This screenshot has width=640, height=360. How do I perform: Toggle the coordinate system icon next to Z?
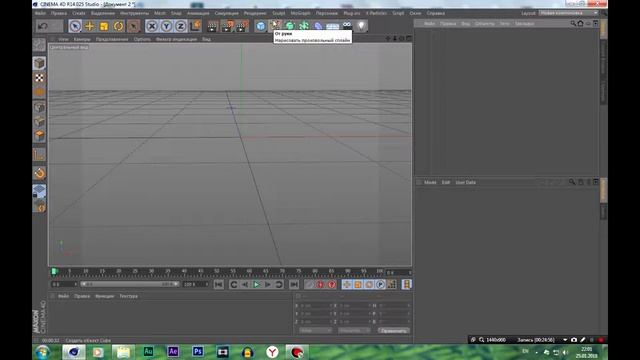tap(195, 26)
